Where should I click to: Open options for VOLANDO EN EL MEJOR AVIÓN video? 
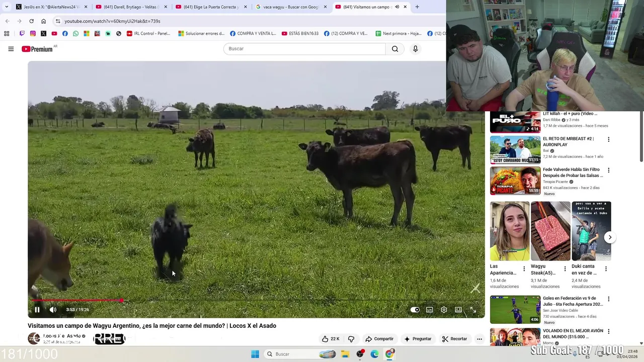pos(608,331)
